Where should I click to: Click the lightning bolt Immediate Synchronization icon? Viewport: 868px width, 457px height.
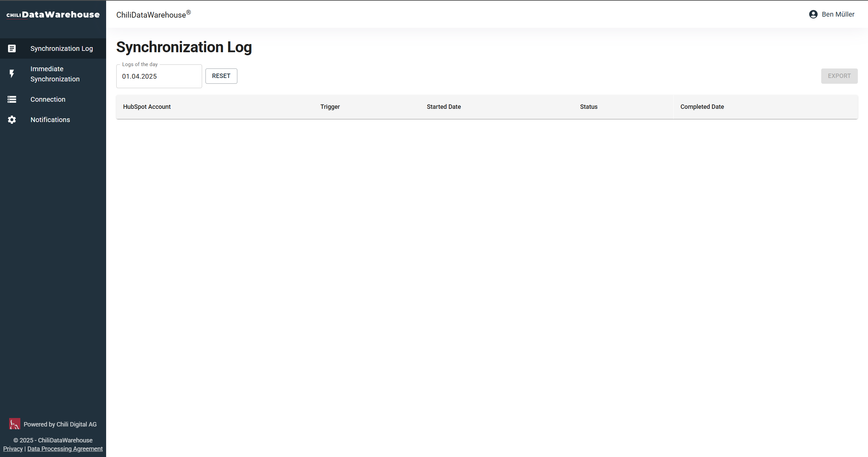(12, 74)
